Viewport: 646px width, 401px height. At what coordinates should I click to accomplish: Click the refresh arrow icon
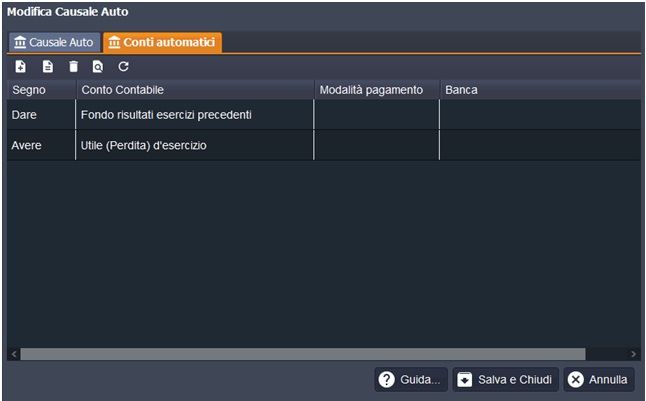tap(123, 67)
